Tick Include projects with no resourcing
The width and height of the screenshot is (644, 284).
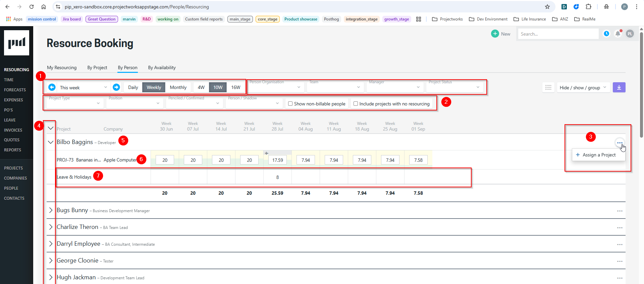(x=356, y=104)
